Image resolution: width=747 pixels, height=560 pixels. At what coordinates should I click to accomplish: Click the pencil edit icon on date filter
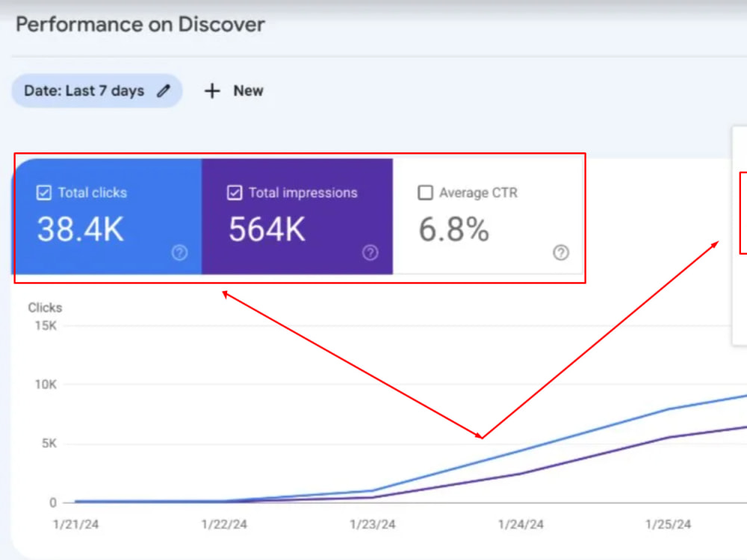pyautogui.click(x=164, y=90)
